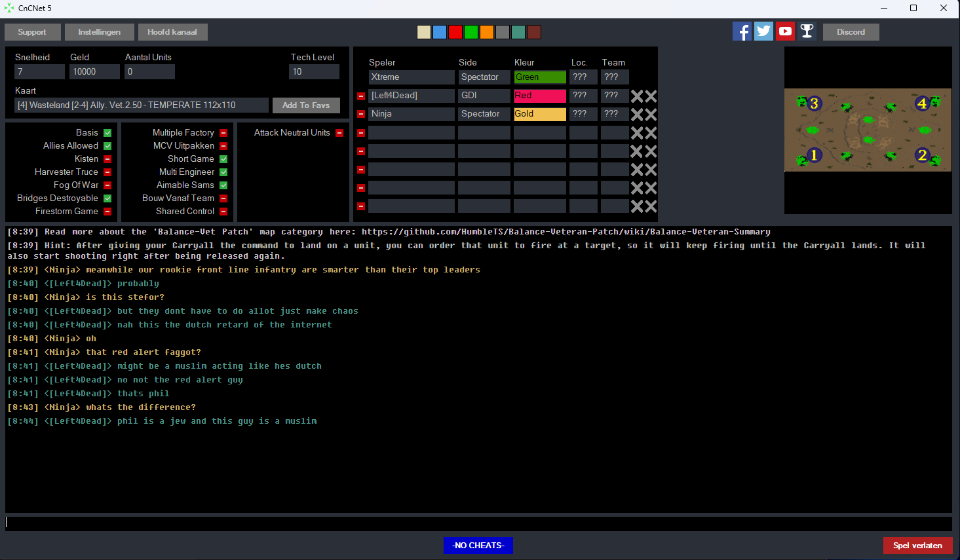Click the last X icon in Ninja row
The width and height of the screenshot is (960, 560).
(651, 115)
